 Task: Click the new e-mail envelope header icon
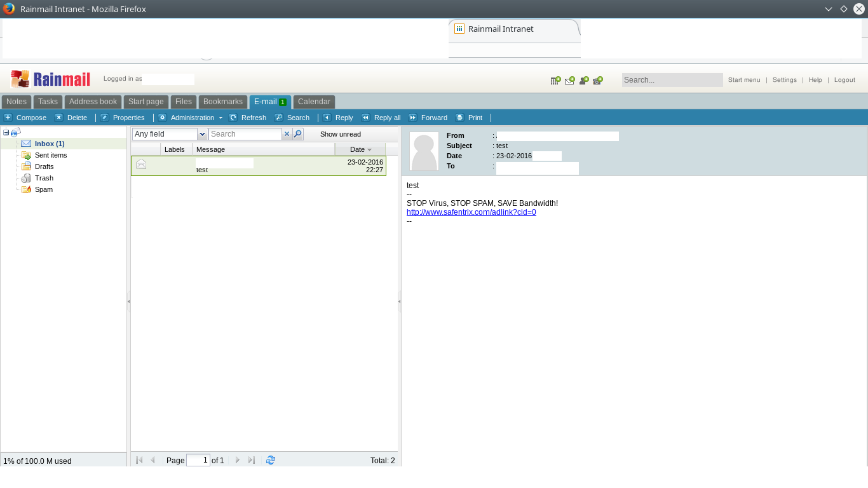pos(570,80)
